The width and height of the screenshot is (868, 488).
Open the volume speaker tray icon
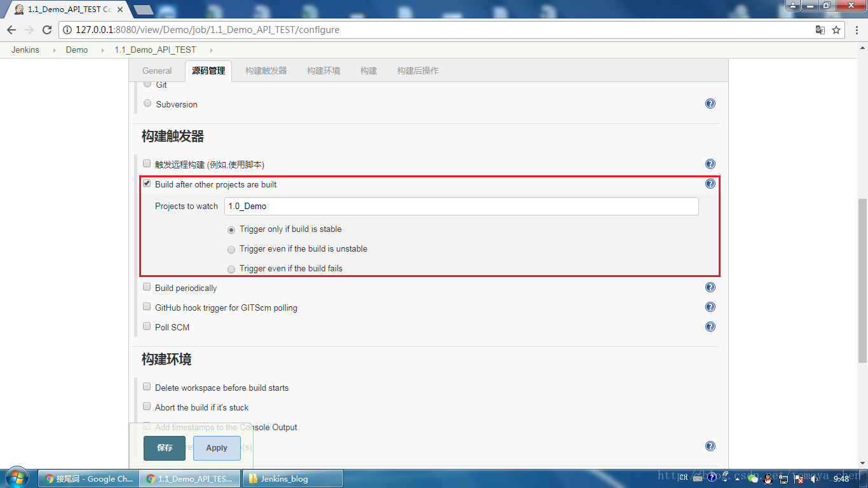point(815,478)
